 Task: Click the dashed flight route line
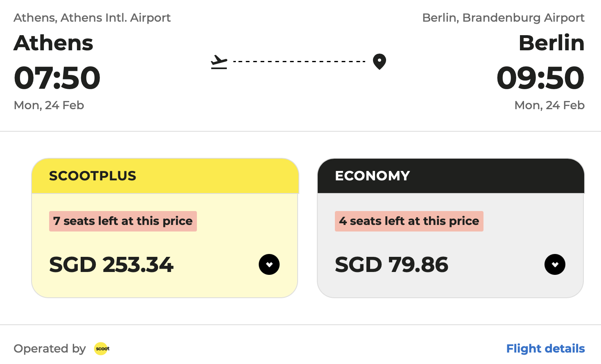[299, 62]
